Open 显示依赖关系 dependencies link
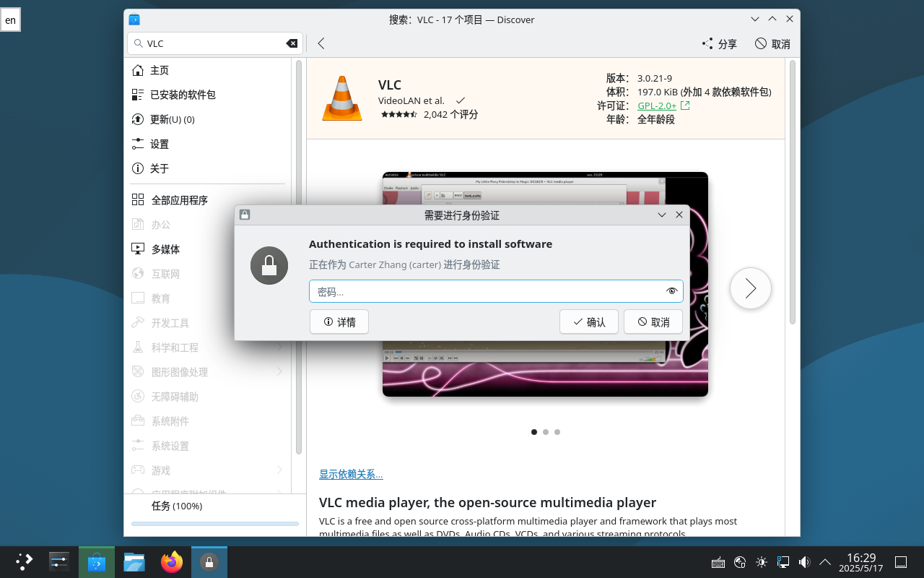This screenshot has height=578, width=924. tap(351, 474)
